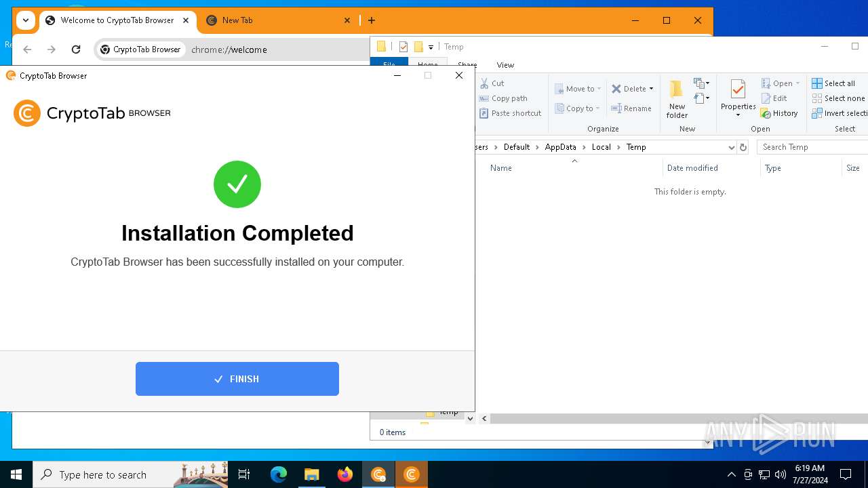
Task: Go back in the browser
Action: [x=27, y=49]
